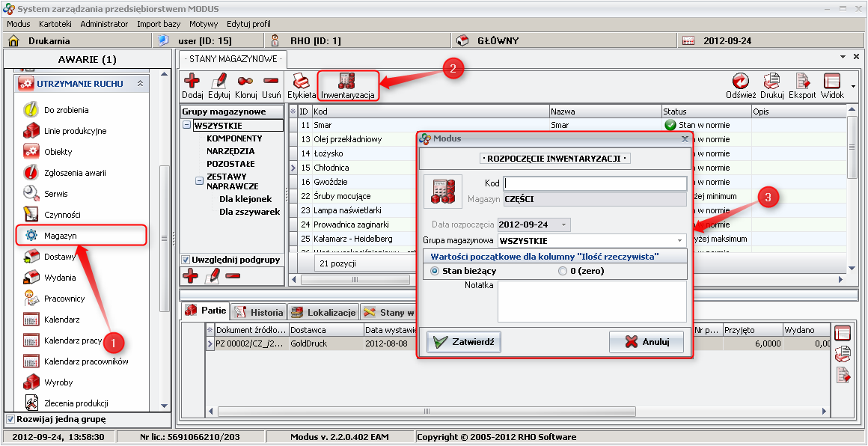
Task: Open Etykieta label printing tool
Action: (301, 82)
